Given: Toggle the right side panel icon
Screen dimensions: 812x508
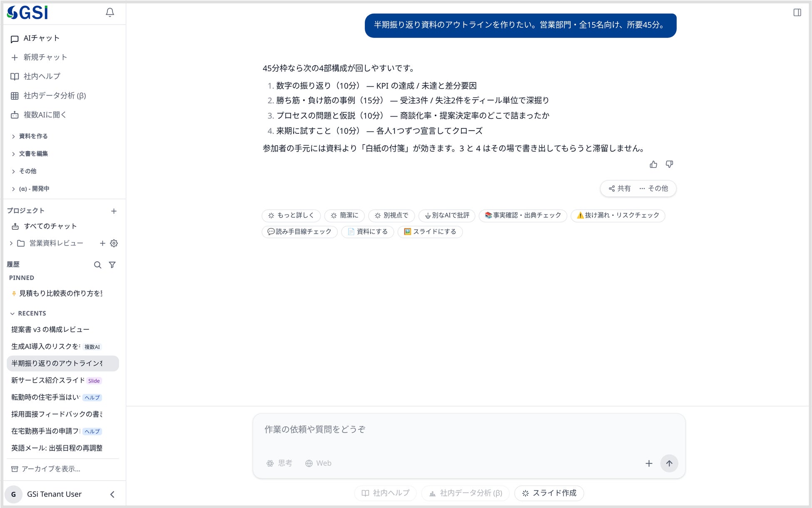Looking at the screenshot, I should (x=797, y=13).
